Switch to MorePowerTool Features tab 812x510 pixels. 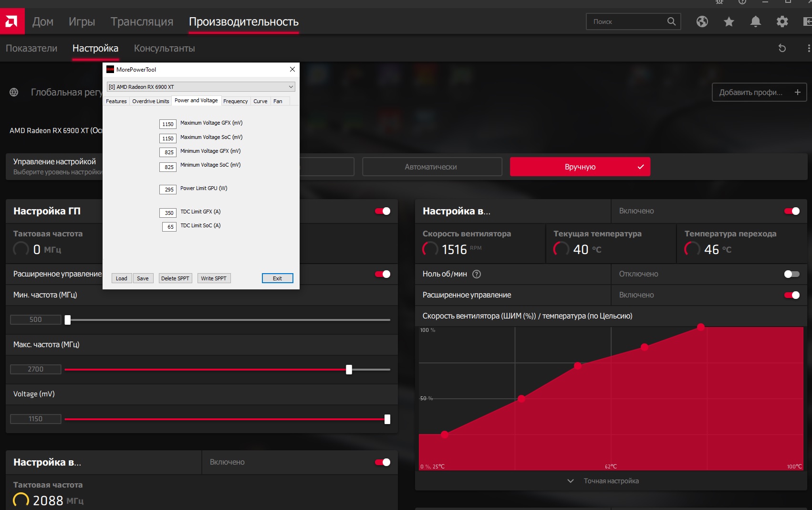click(116, 101)
